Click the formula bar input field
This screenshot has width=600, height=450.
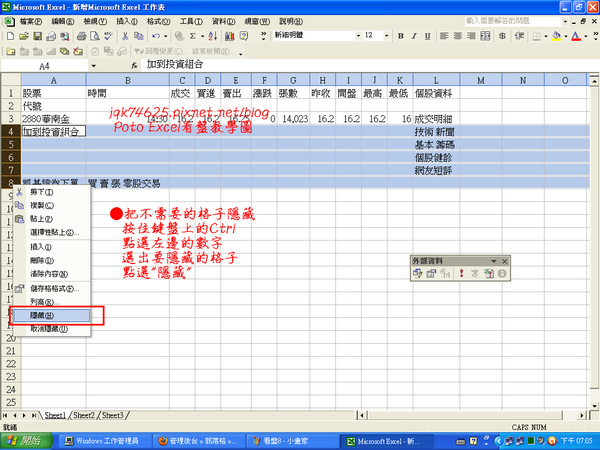click(x=369, y=65)
